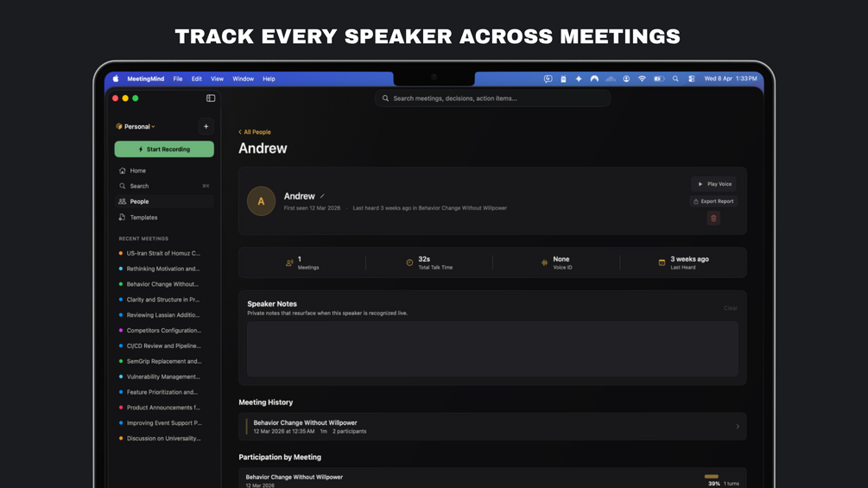The height and width of the screenshot is (488, 868).
Task: Click the date and time display
Action: pos(731,79)
